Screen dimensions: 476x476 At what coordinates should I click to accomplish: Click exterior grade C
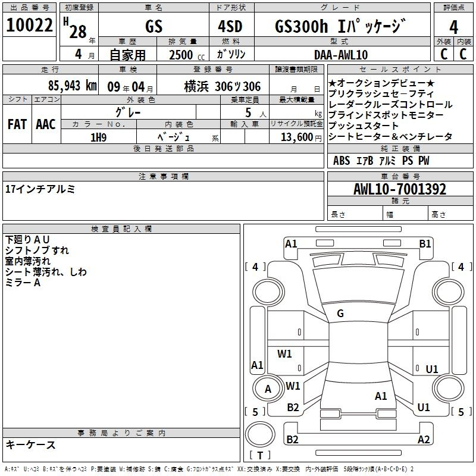click(x=444, y=54)
